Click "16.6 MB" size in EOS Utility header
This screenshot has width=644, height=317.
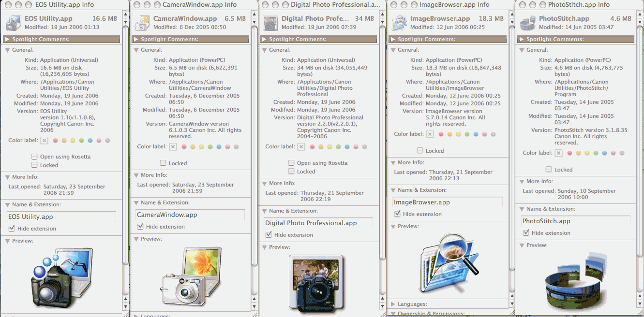point(104,19)
